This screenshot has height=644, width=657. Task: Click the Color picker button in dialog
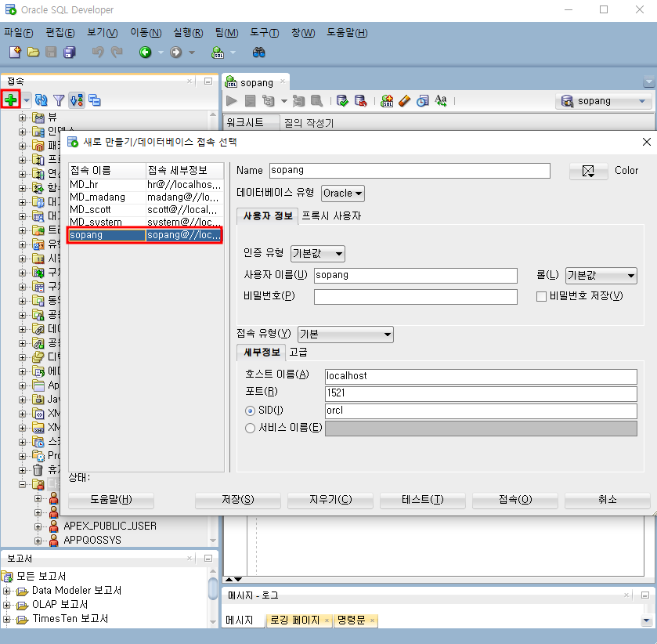[x=589, y=171]
